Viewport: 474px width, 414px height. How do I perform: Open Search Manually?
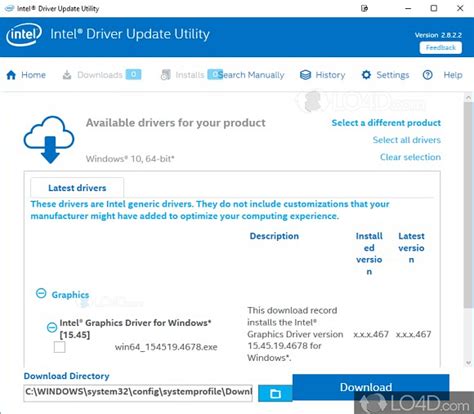tap(251, 75)
